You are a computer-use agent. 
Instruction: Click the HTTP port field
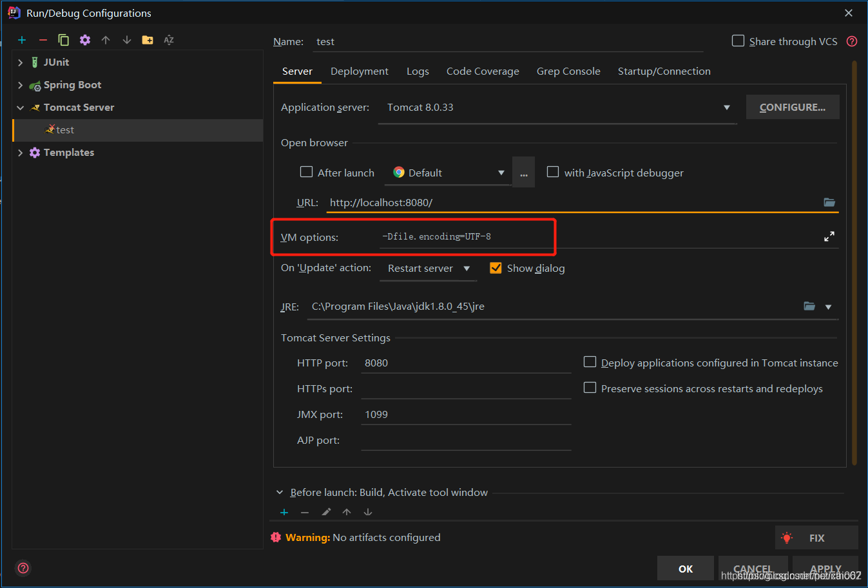point(466,363)
